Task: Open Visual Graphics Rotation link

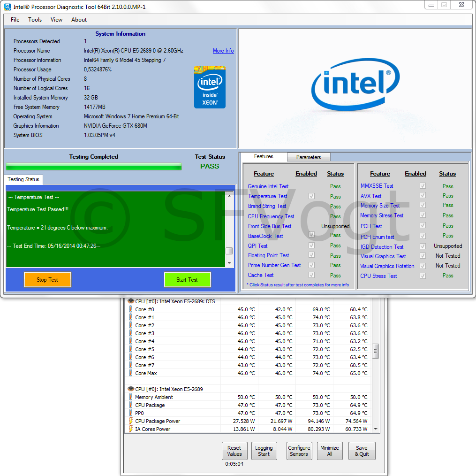Action: (x=387, y=266)
